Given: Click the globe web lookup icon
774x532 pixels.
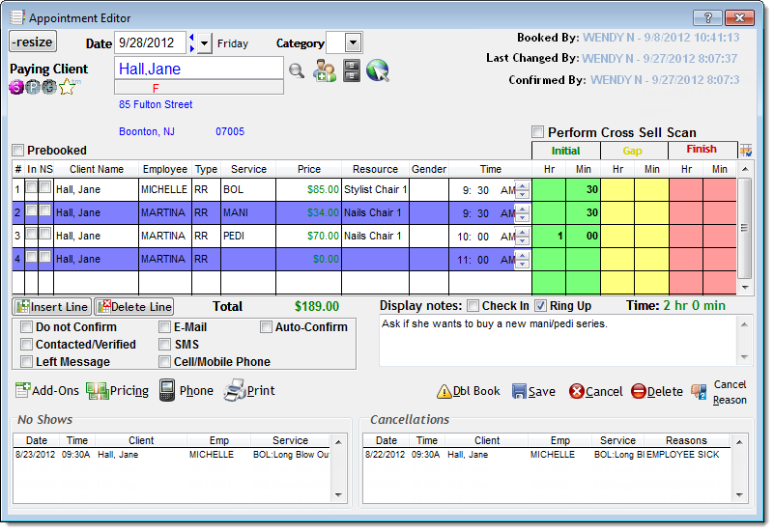Looking at the screenshot, I should point(378,70).
